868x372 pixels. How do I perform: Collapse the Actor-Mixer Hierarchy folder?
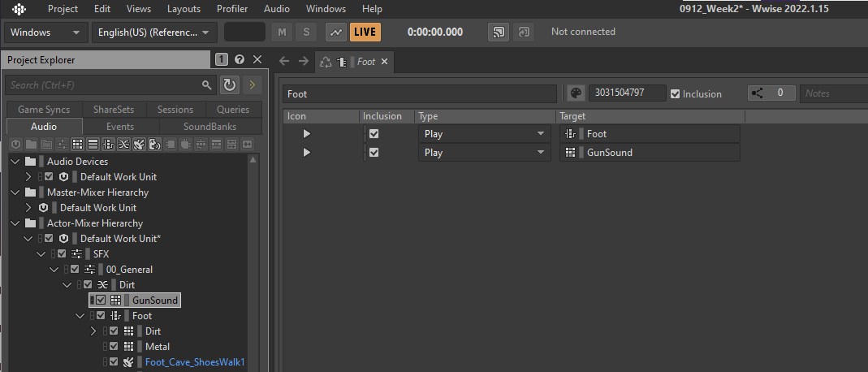click(15, 223)
